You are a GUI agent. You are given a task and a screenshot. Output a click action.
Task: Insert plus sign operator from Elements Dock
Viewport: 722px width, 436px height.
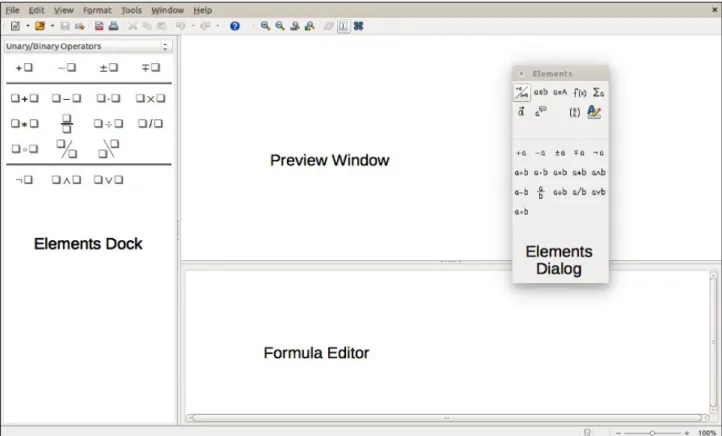24,68
